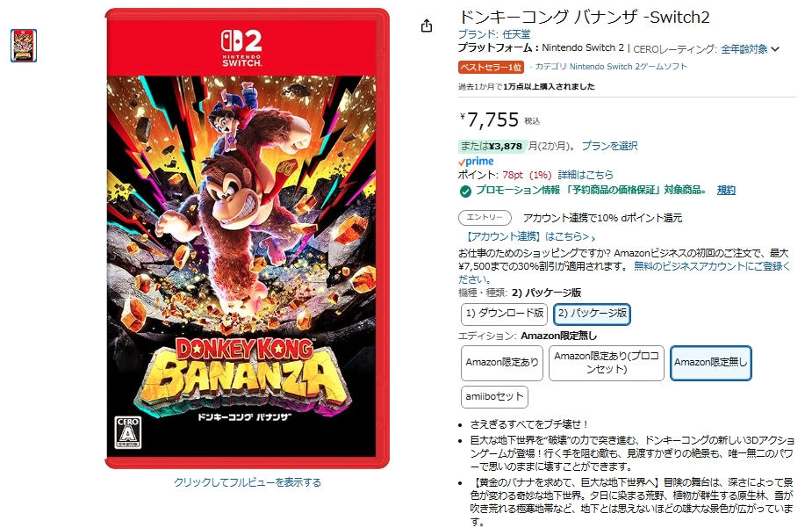Choose Amazon限定あり(プロコンセット) edition
Screen dimensions: 812x528
click(606, 363)
